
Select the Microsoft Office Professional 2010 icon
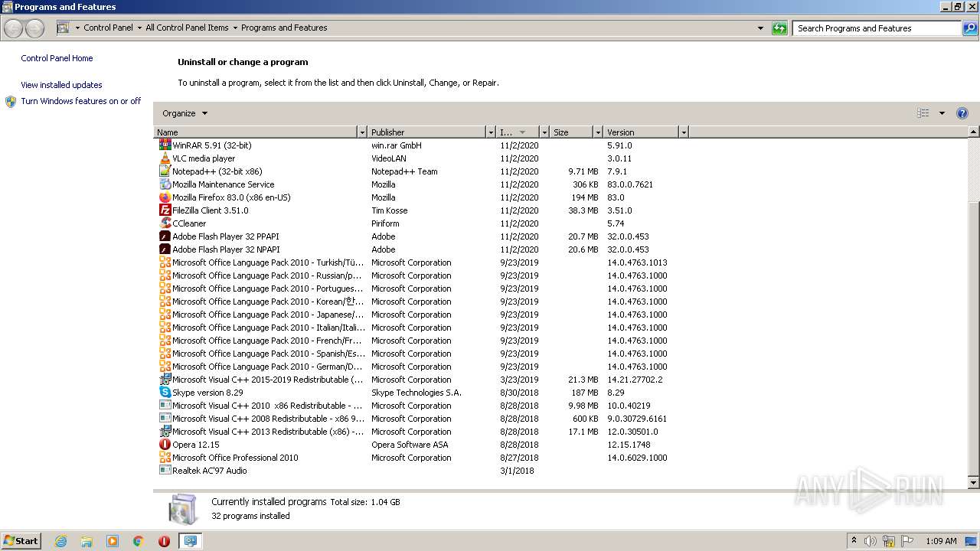165,457
